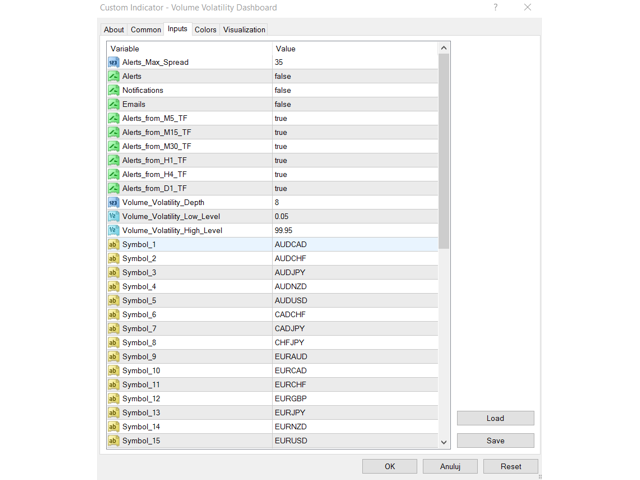Open the Colors tab
Viewport: 640px width, 480px height.
click(x=205, y=30)
